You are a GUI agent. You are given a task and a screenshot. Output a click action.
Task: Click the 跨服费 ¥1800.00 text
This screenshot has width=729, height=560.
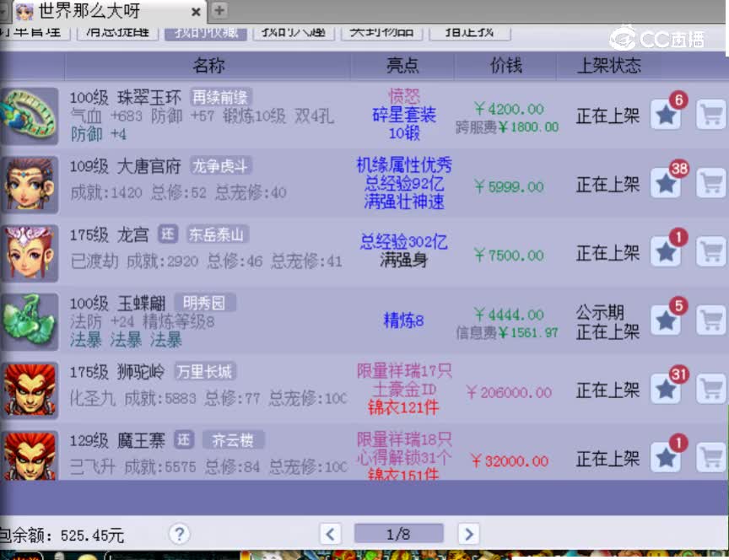[507, 127]
